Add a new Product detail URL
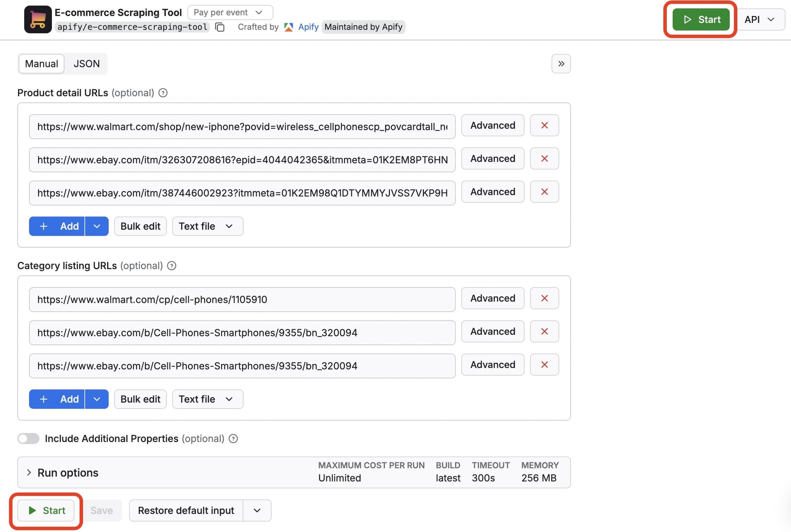791x532 pixels. [57, 226]
